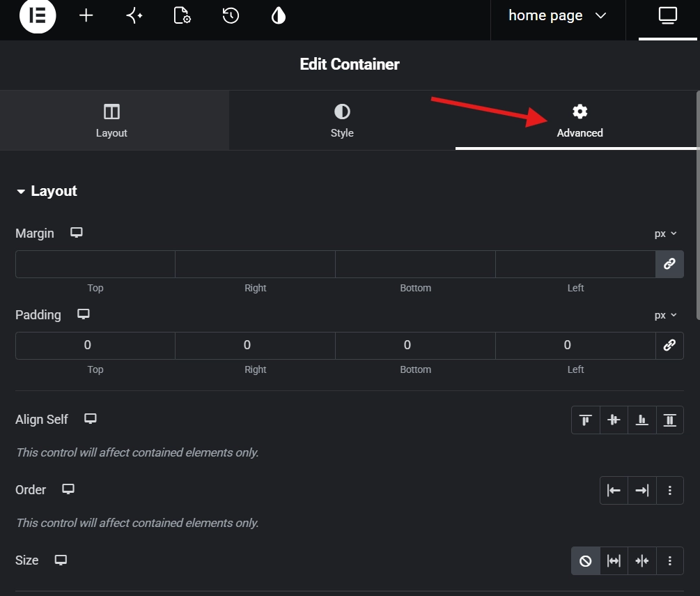This screenshot has width=700, height=596.
Task: Click the Order responsive device icon
Action: point(68,489)
